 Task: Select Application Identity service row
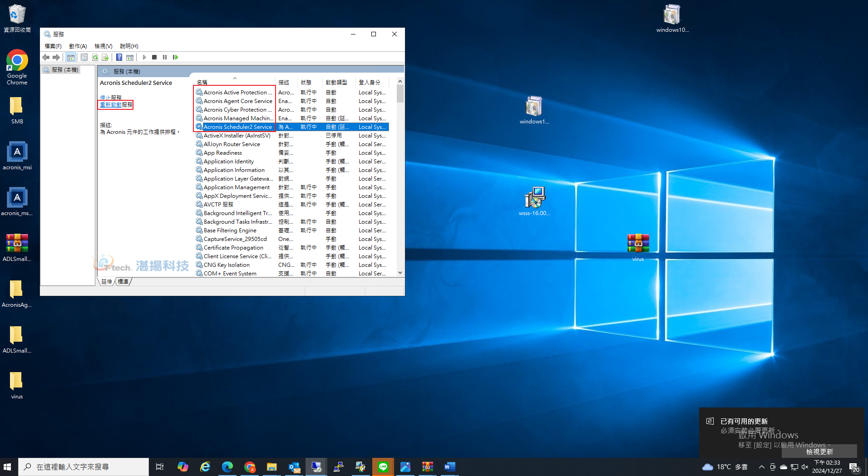click(292, 162)
